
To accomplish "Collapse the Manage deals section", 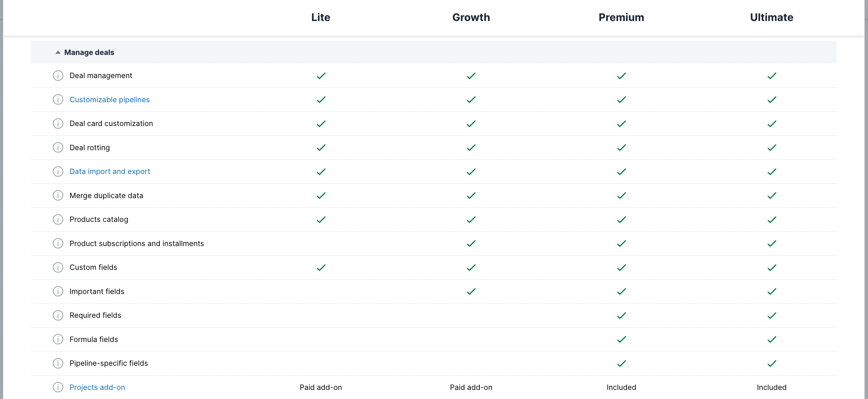I will tap(58, 52).
